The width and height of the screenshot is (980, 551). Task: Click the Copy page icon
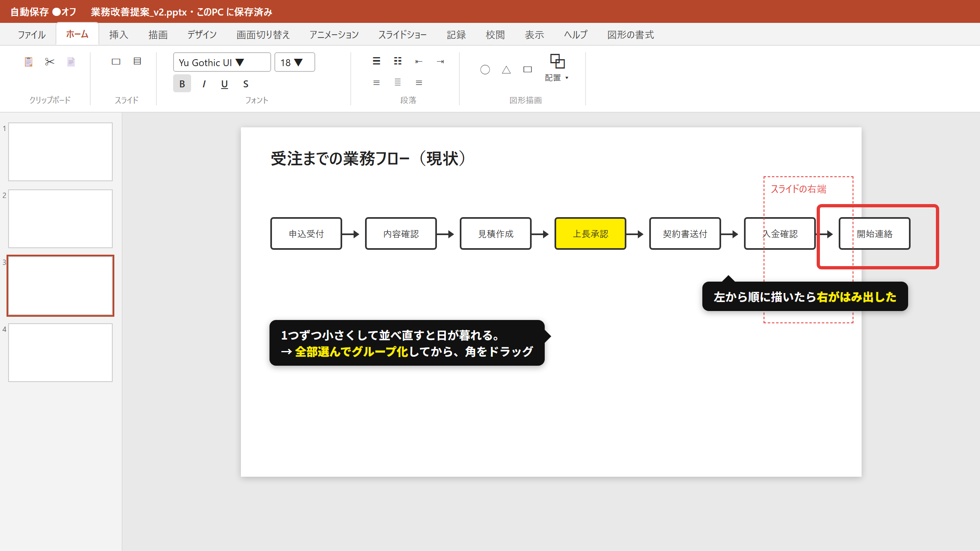pyautogui.click(x=71, y=62)
